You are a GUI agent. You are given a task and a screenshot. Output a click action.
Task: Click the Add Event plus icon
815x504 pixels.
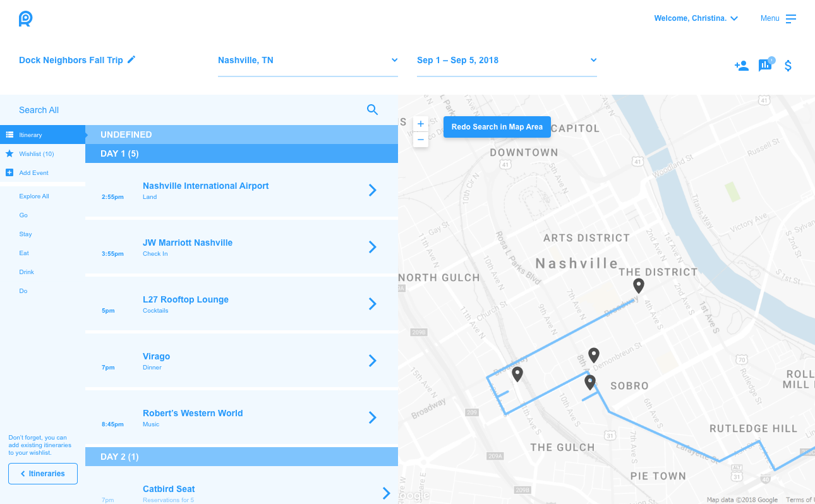(x=9, y=172)
